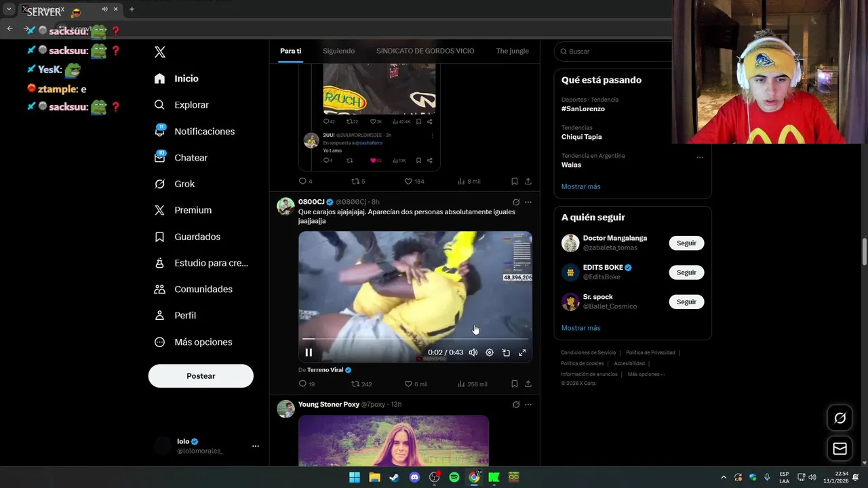
Task: Enter fullscreen on the video
Action: click(522, 352)
